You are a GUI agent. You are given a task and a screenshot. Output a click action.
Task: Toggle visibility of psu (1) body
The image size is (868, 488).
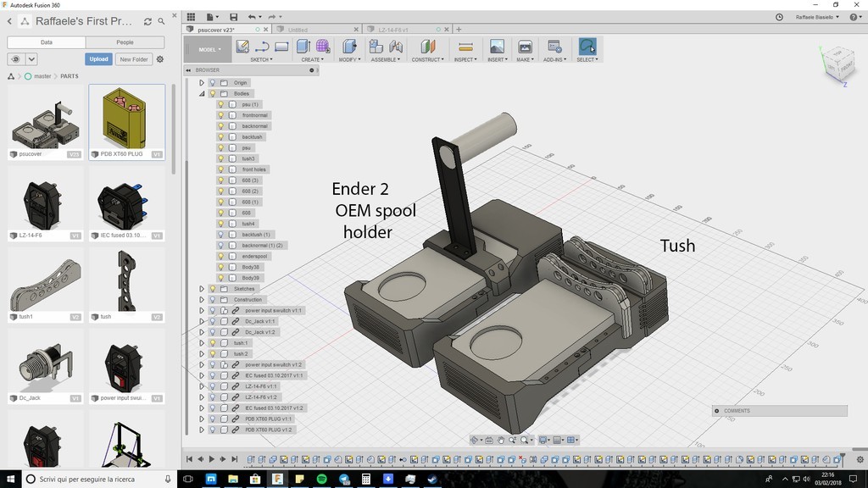[220, 104]
